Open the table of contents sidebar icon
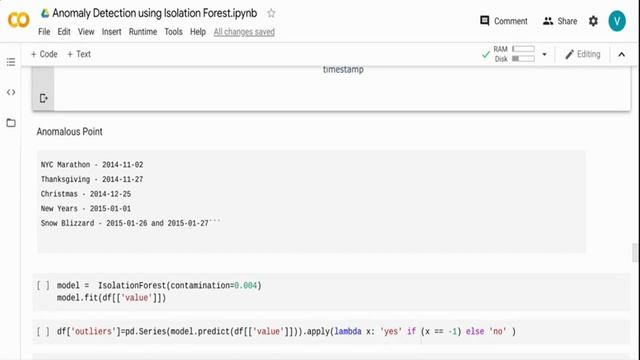 click(11, 62)
